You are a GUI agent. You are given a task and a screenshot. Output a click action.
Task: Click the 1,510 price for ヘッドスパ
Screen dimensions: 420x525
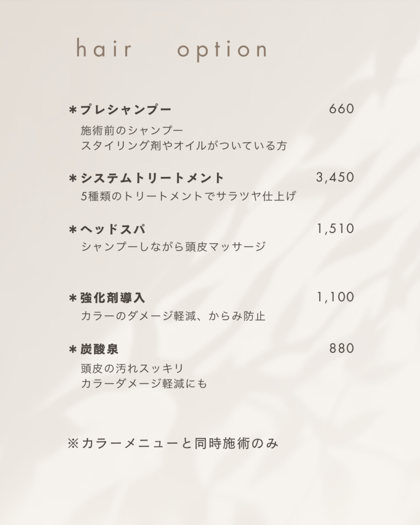point(335,229)
